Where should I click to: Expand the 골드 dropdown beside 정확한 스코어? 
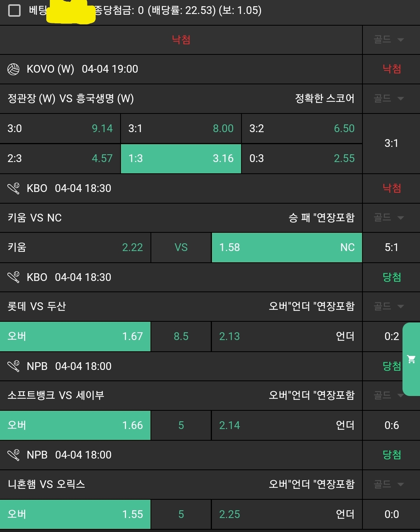pyautogui.click(x=389, y=99)
